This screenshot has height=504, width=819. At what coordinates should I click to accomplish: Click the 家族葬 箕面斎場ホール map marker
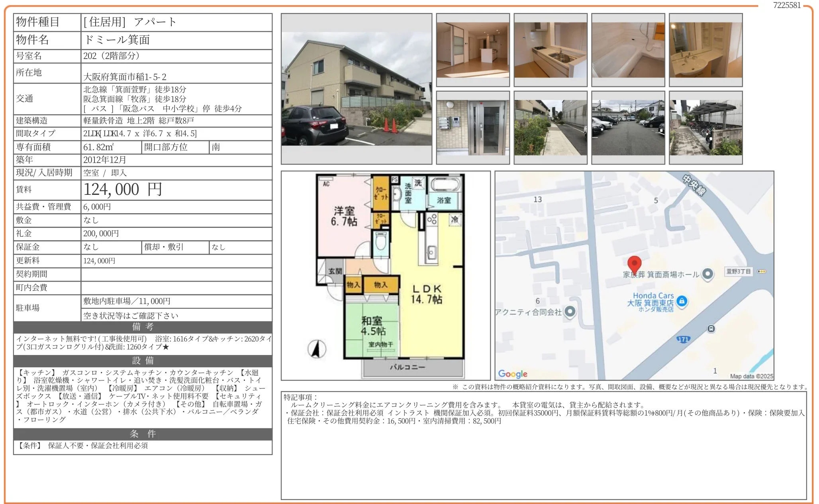tap(707, 274)
